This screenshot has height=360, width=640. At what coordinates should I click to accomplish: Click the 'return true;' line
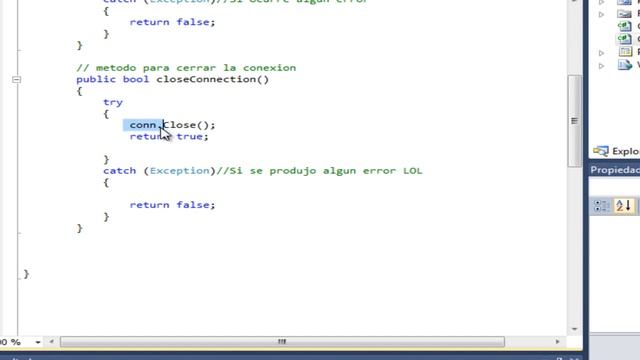pyautogui.click(x=169, y=136)
